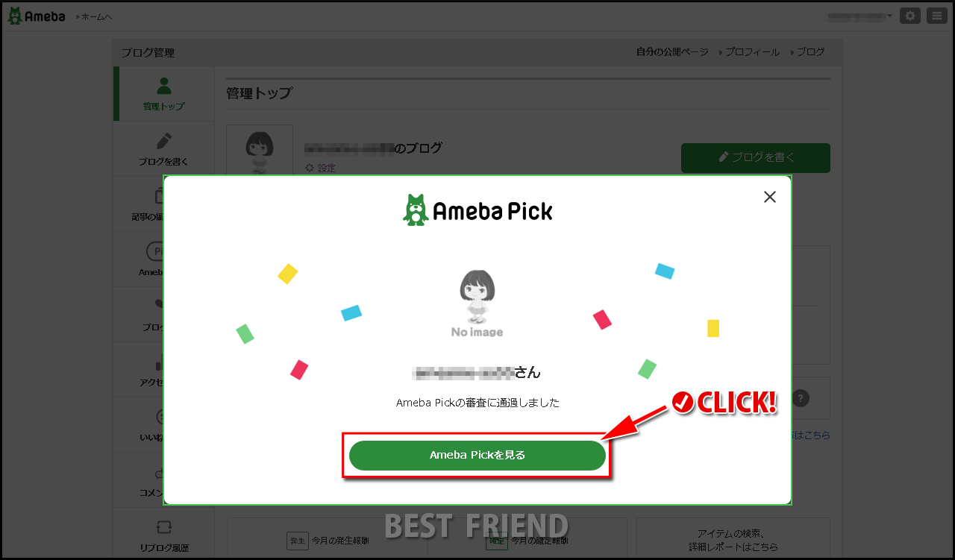Click the question mark help icon
The width and height of the screenshot is (955, 560).
[801, 398]
